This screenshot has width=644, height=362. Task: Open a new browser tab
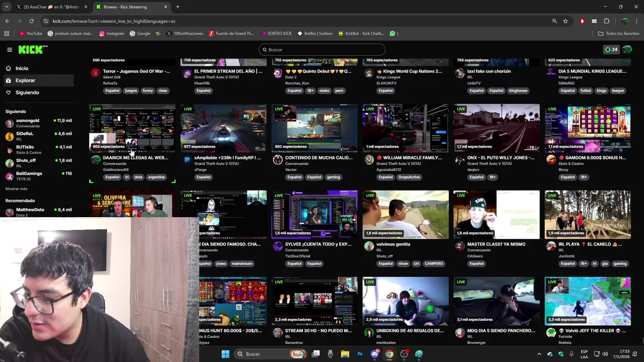[178, 7]
